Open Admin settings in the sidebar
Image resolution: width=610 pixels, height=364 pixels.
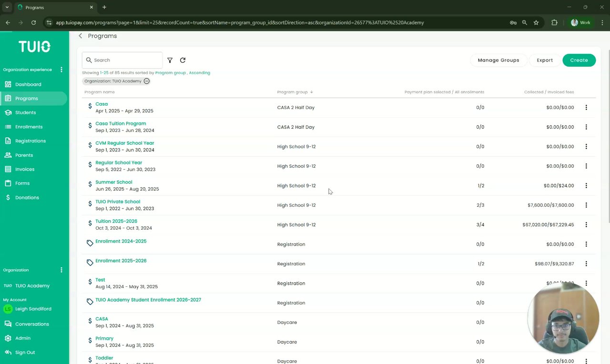point(23,338)
